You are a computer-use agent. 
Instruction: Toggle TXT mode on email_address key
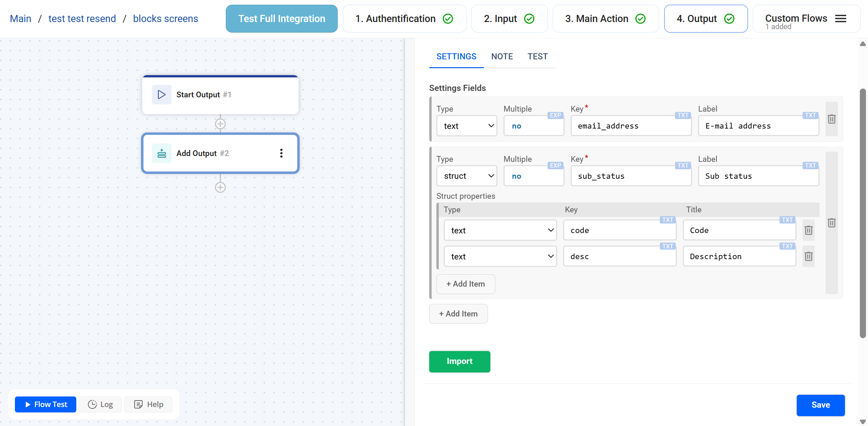coord(683,115)
